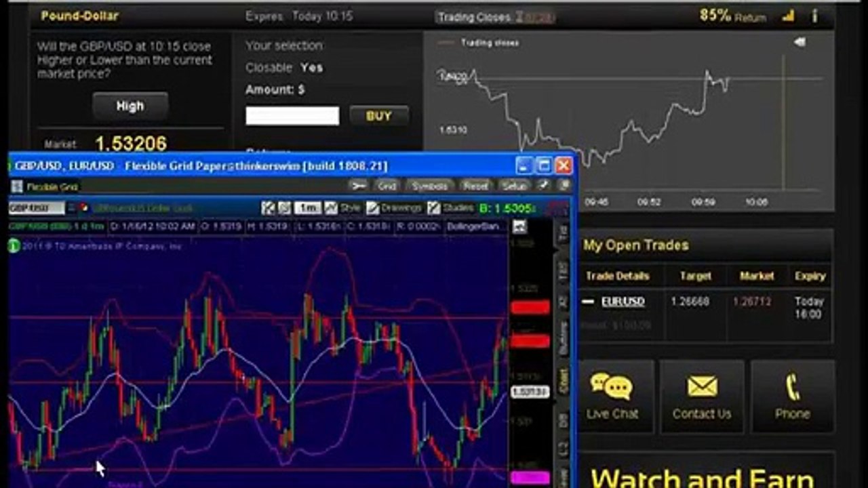Screen dimensions: 868x488
Task: Open Setup in the Flexible Grid toolbar
Action: (x=515, y=186)
